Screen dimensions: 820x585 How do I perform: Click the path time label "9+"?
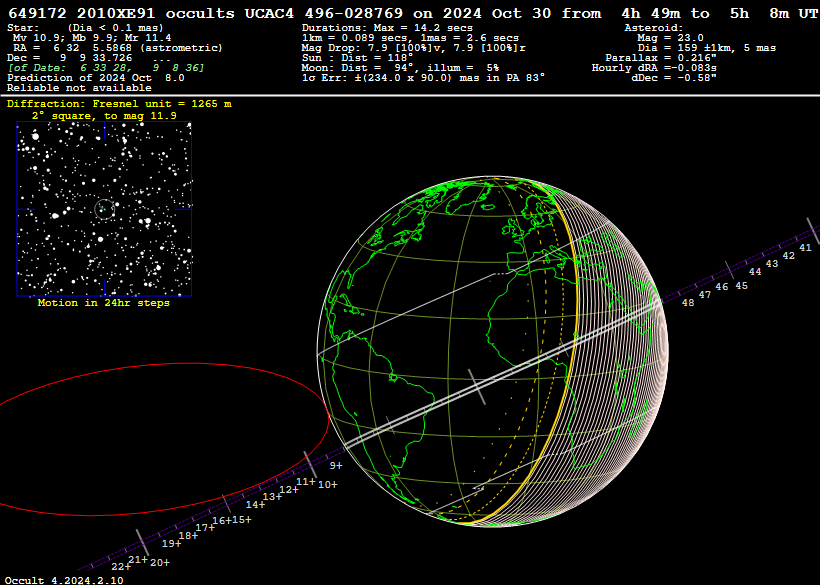click(x=336, y=465)
